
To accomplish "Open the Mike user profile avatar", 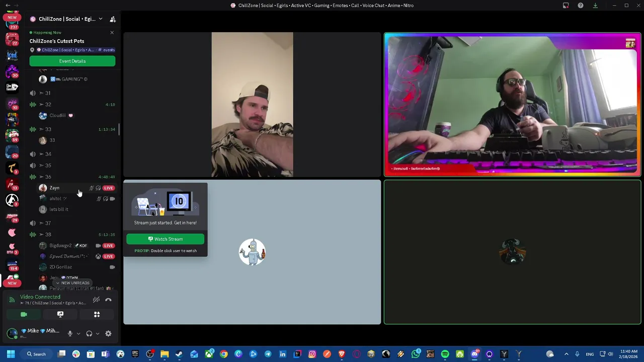I will (x=12, y=333).
